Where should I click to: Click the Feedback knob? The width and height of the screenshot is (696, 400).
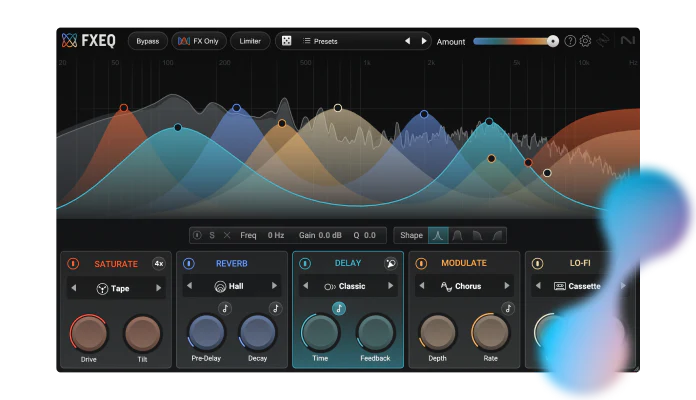tap(375, 333)
